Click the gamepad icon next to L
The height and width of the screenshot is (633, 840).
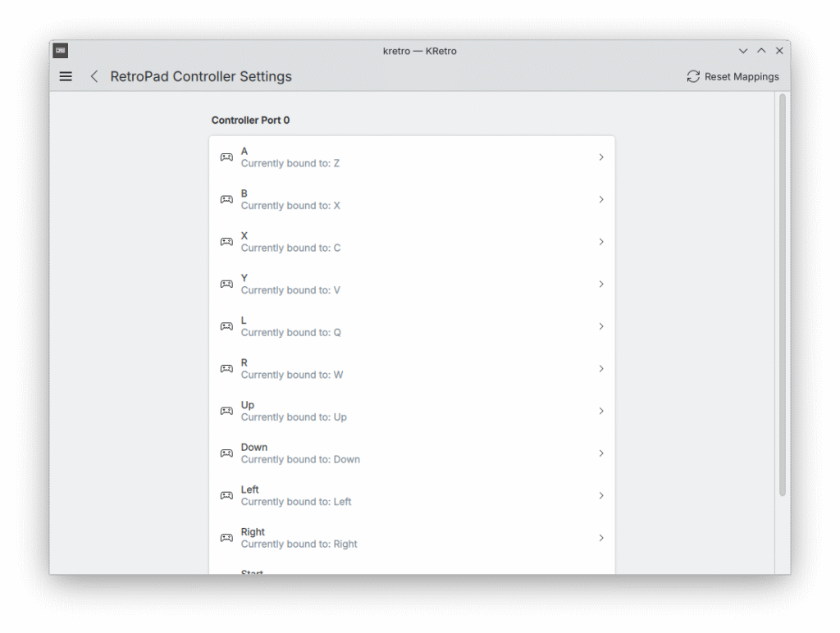(226, 326)
